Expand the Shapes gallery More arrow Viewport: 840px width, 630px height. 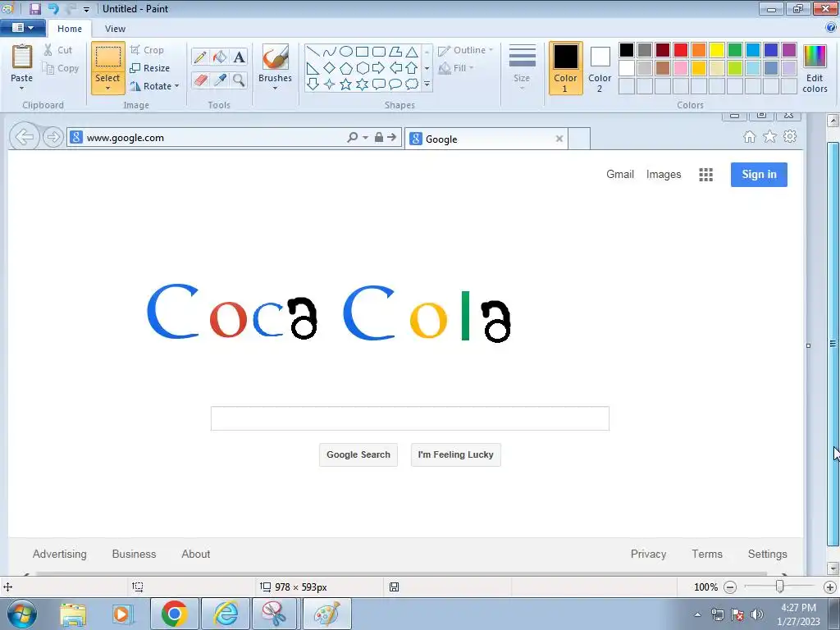coord(427,84)
